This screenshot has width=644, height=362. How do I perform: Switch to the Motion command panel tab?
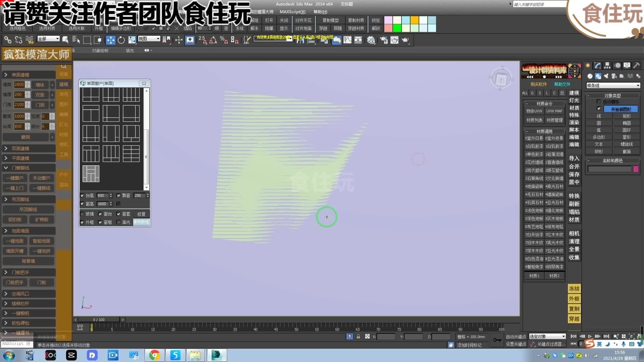pos(618,65)
